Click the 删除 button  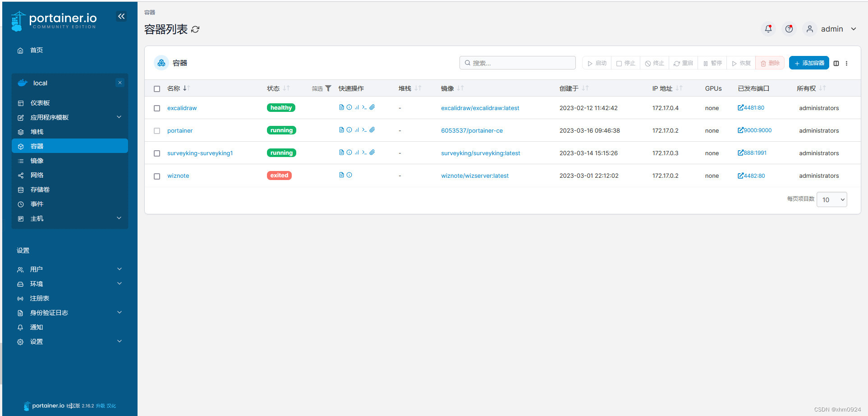click(770, 63)
